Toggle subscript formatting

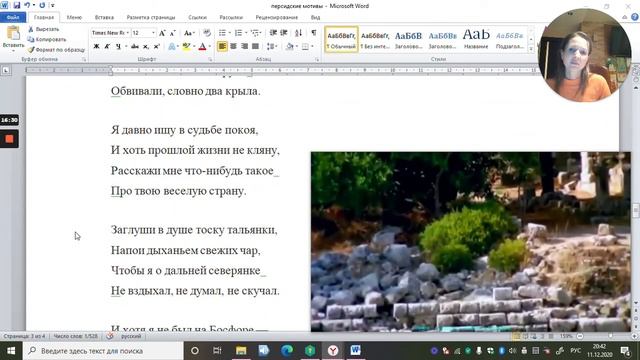coord(146,47)
